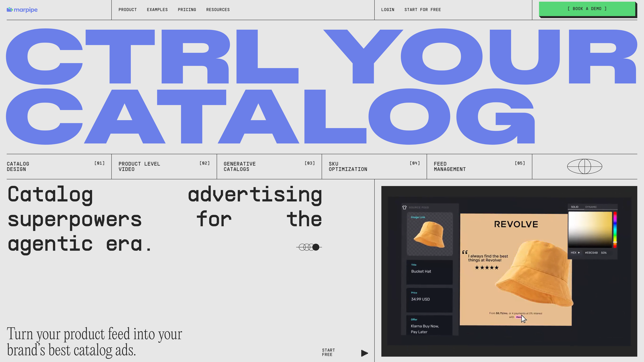Click the Start Free play arrow icon
644x362 pixels.
[x=365, y=353]
